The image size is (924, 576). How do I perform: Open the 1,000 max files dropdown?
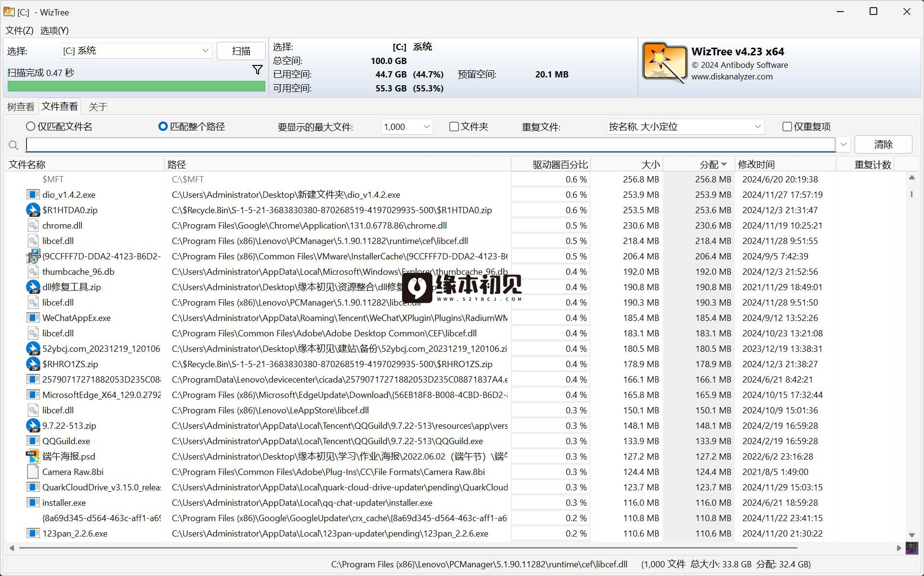407,127
